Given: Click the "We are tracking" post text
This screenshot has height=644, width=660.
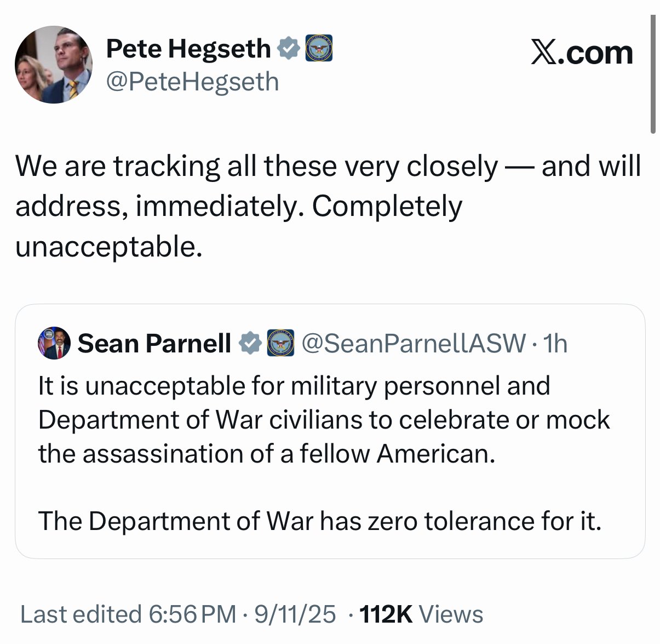Looking at the screenshot, I should (x=327, y=206).
